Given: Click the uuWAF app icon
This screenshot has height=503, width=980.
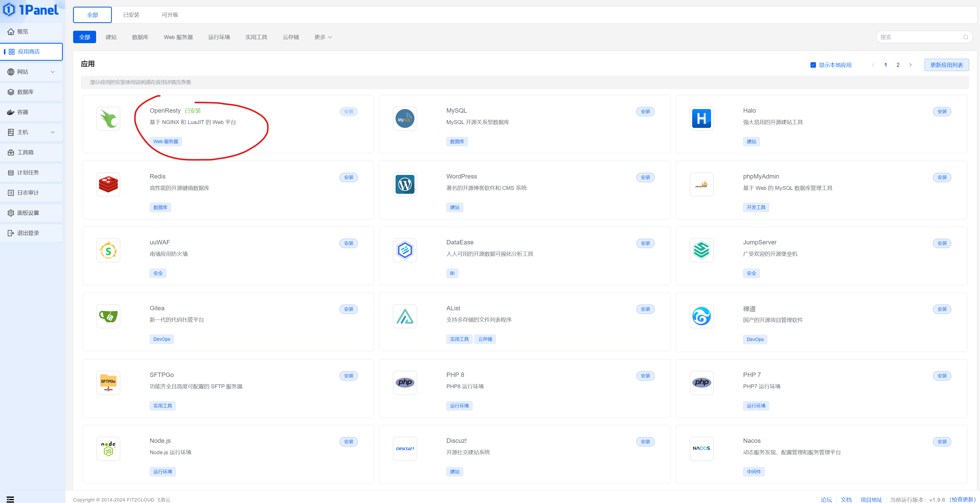Looking at the screenshot, I should (x=108, y=250).
